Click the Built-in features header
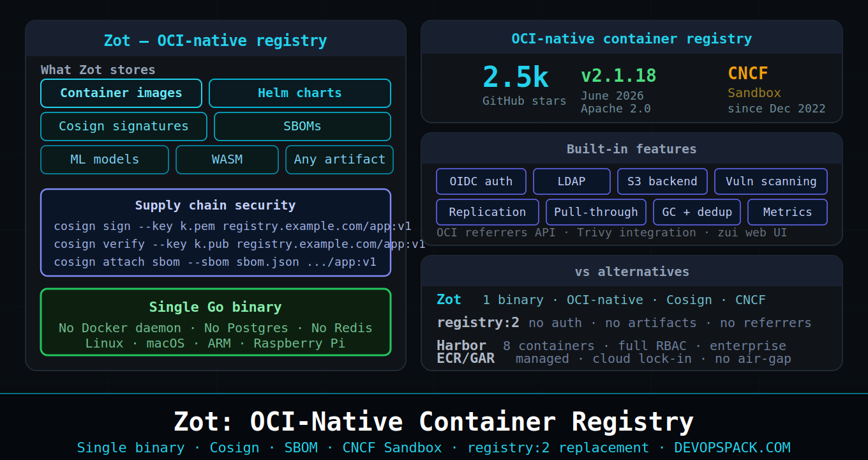 [x=632, y=149]
